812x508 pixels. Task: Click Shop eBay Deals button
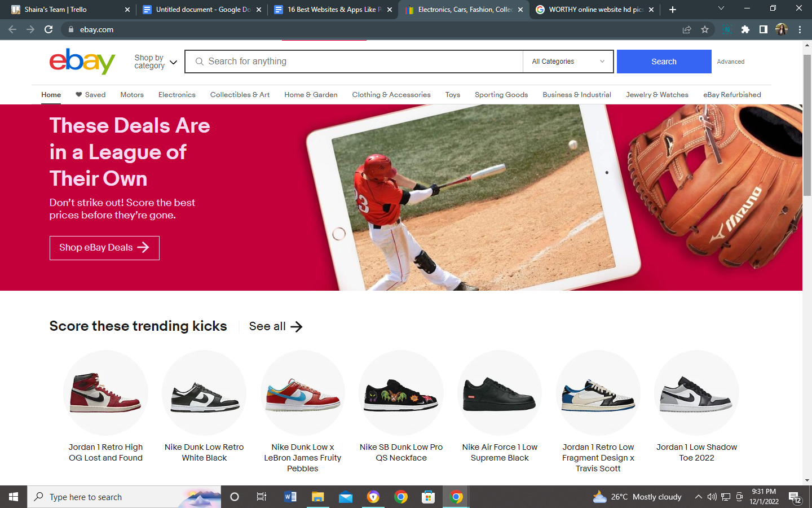pyautogui.click(x=104, y=248)
